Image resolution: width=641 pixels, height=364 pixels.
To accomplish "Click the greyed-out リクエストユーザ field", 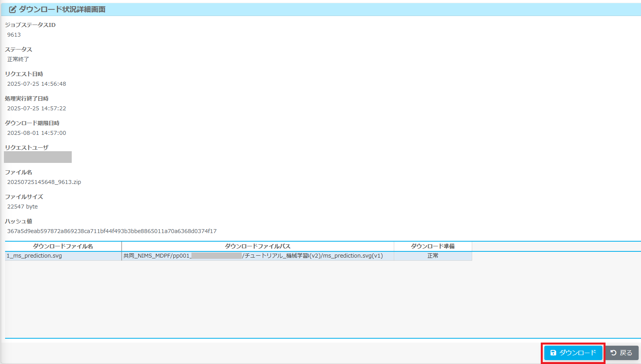I will pos(38,157).
